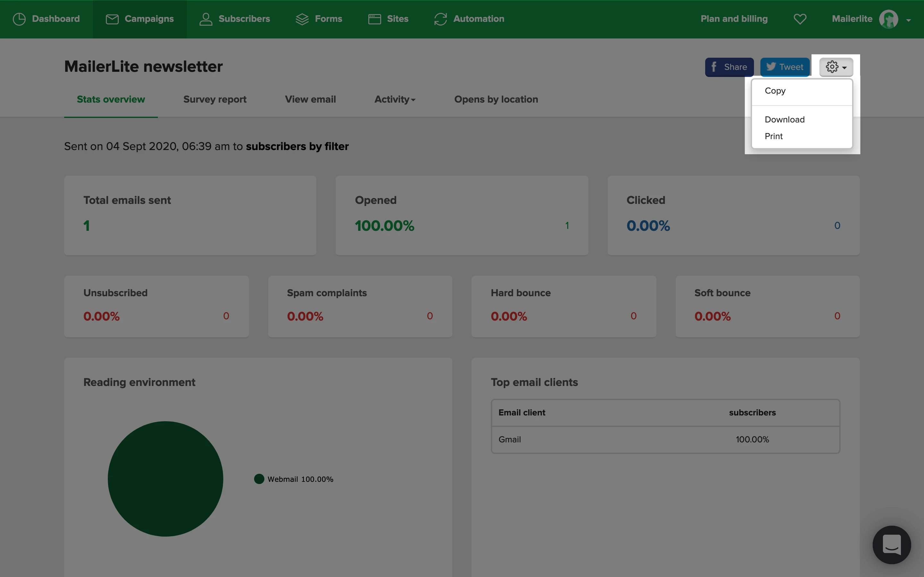The width and height of the screenshot is (924, 577).
Task: Select Print in the dropdown menu
Action: pyautogui.click(x=774, y=136)
